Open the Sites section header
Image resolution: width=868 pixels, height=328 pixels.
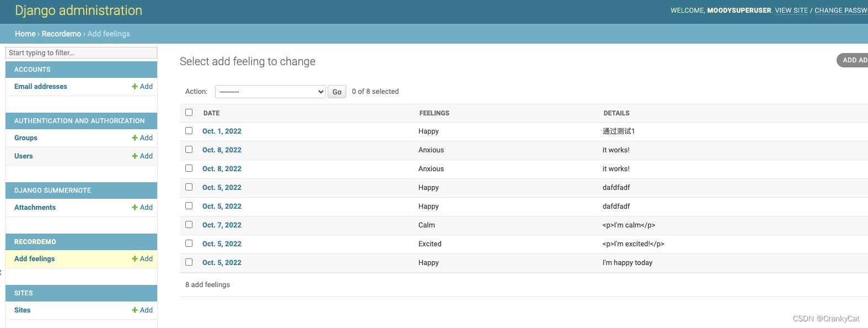point(24,293)
